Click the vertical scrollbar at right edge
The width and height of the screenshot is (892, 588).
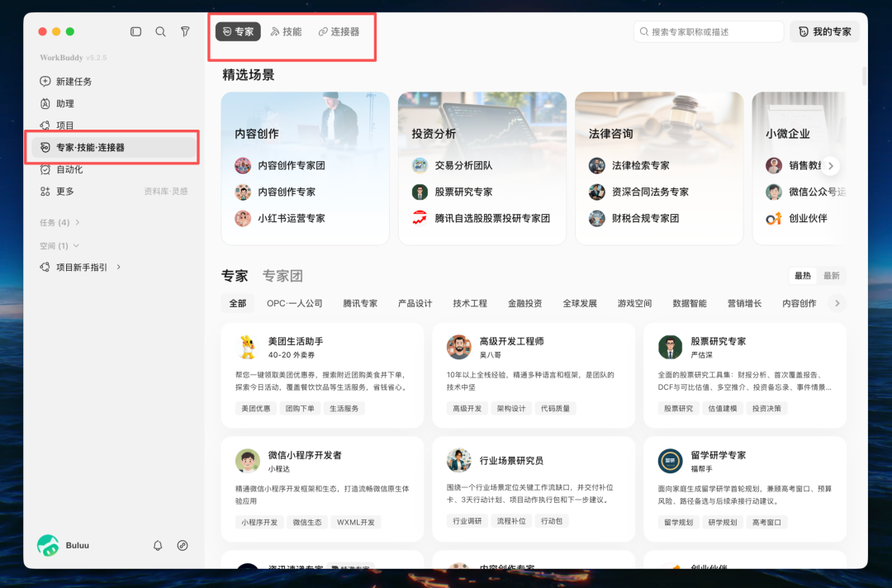point(864,76)
